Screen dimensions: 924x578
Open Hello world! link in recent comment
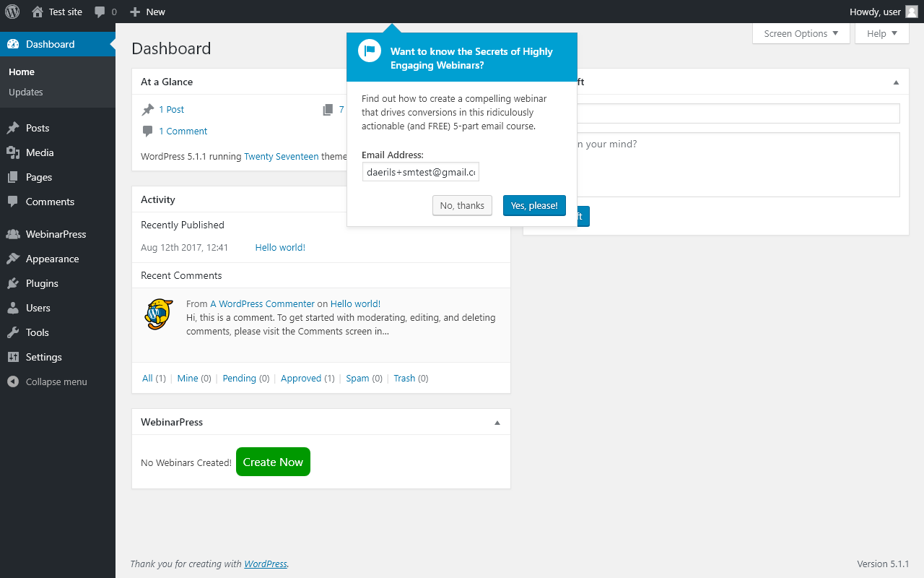[x=355, y=303]
